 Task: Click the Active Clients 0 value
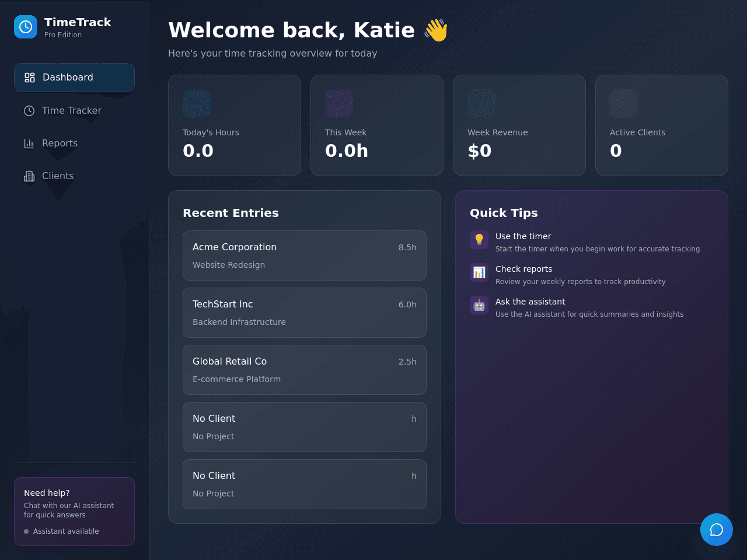[x=616, y=151]
